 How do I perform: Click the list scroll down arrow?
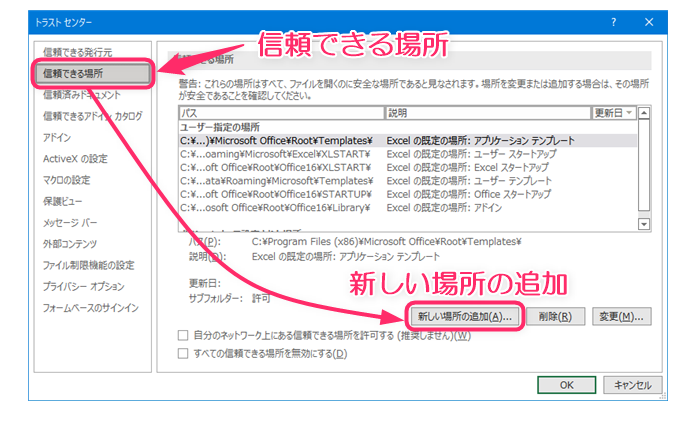(644, 225)
